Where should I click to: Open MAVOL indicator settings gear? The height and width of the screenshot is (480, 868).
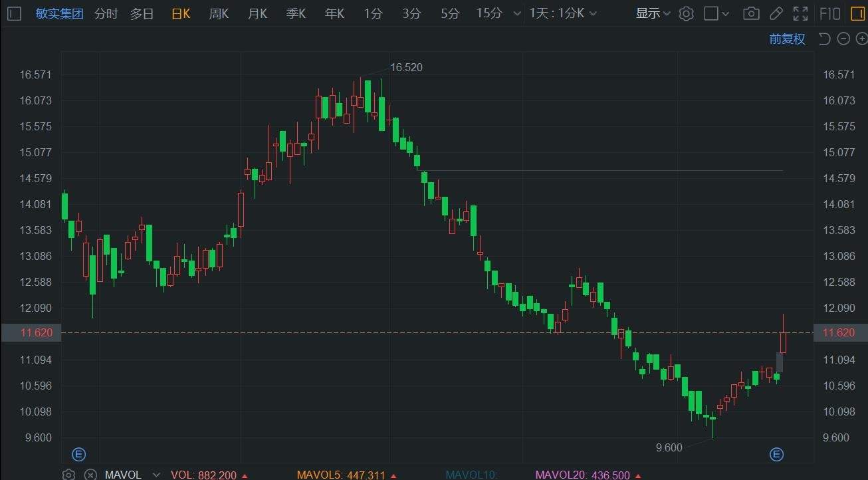68,475
